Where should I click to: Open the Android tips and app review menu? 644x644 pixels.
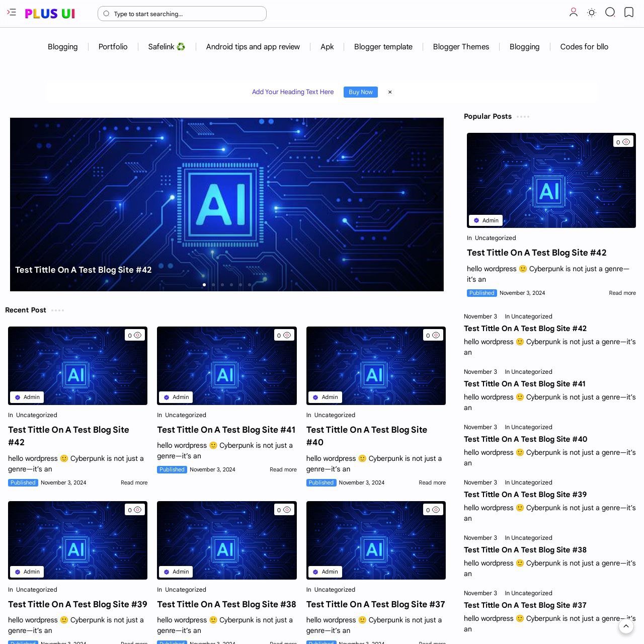coord(253,46)
